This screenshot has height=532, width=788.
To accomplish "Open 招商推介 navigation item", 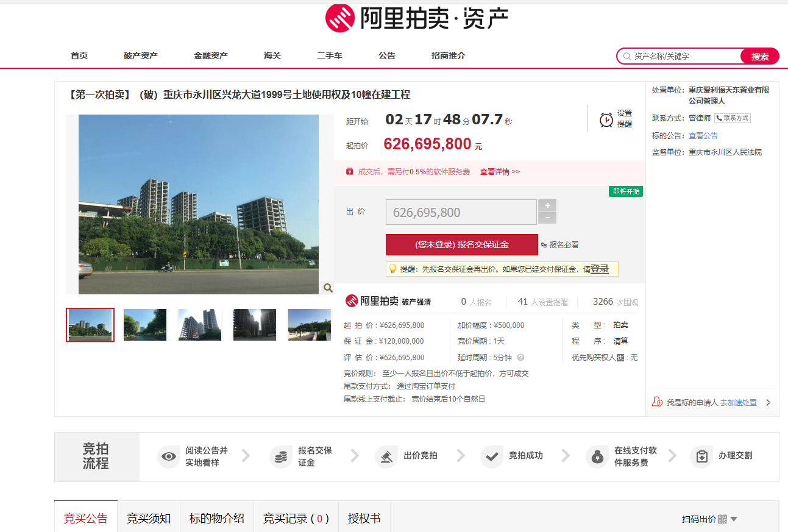I will point(449,55).
